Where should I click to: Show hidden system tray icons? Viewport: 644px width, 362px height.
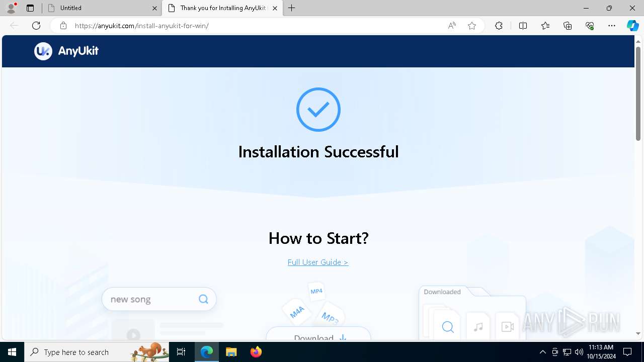tap(542, 352)
